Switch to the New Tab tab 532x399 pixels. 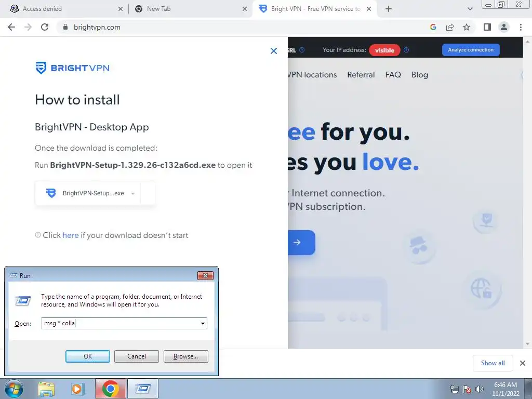190,9
